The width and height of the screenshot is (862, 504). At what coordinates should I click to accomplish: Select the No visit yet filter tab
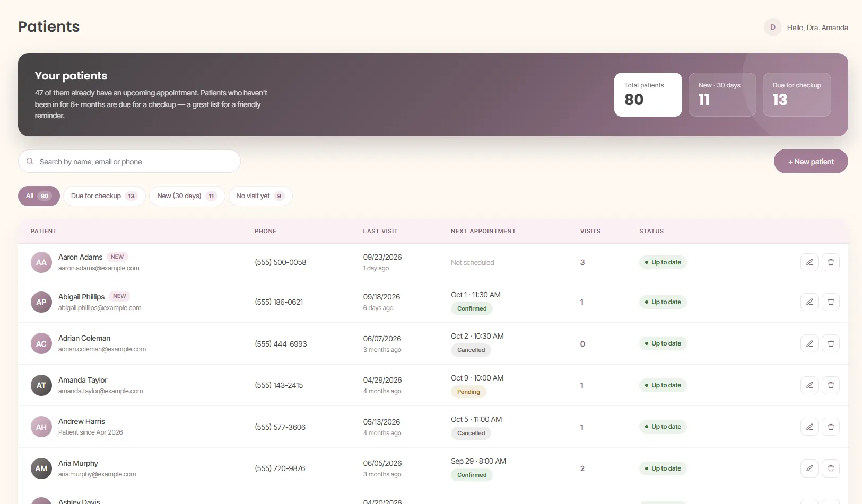(260, 196)
